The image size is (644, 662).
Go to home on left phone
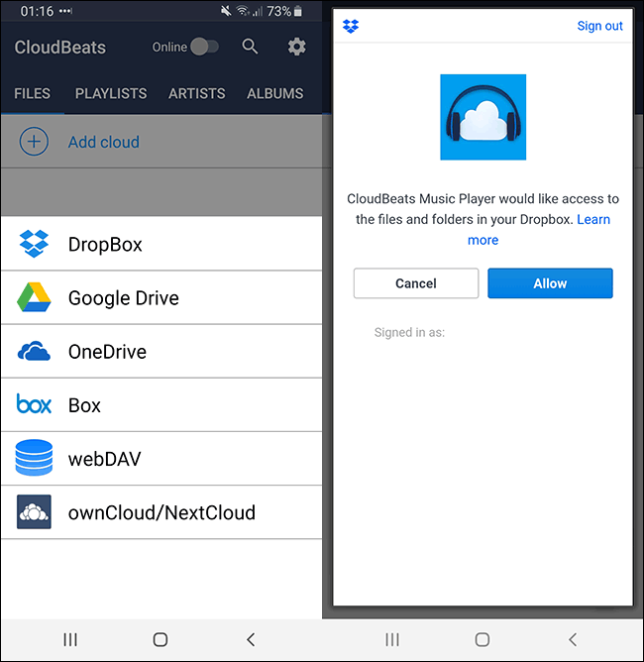pyautogui.click(x=161, y=639)
